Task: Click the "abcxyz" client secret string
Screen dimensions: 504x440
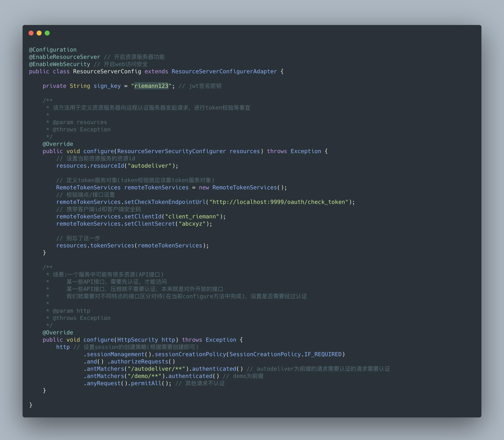Action: (192, 224)
